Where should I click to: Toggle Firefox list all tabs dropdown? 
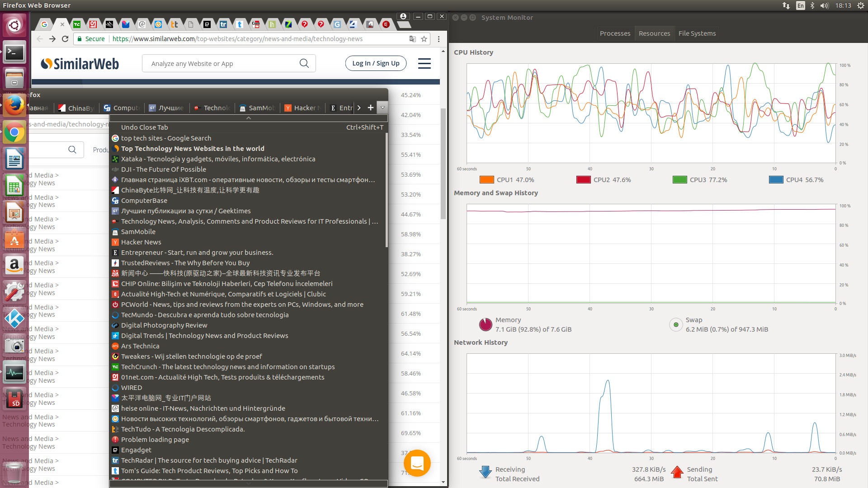pyautogui.click(x=382, y=108)
